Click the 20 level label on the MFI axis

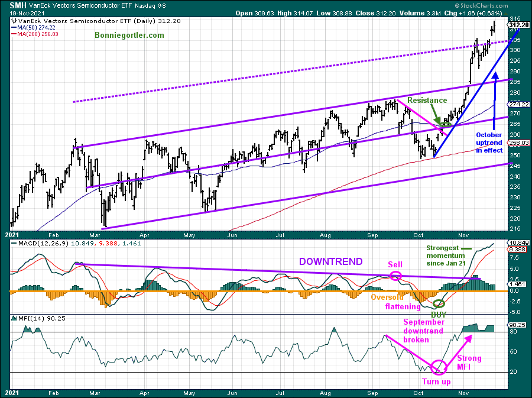513,372
